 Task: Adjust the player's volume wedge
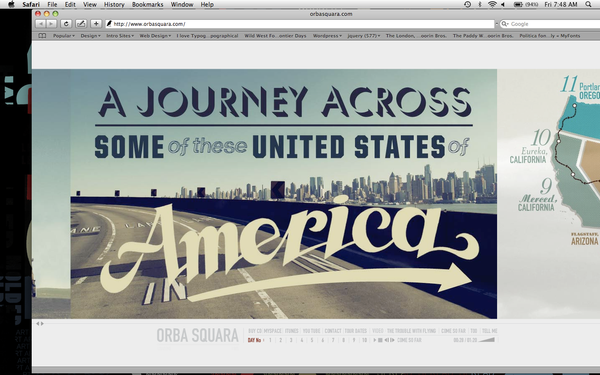[x=486, y=340]
